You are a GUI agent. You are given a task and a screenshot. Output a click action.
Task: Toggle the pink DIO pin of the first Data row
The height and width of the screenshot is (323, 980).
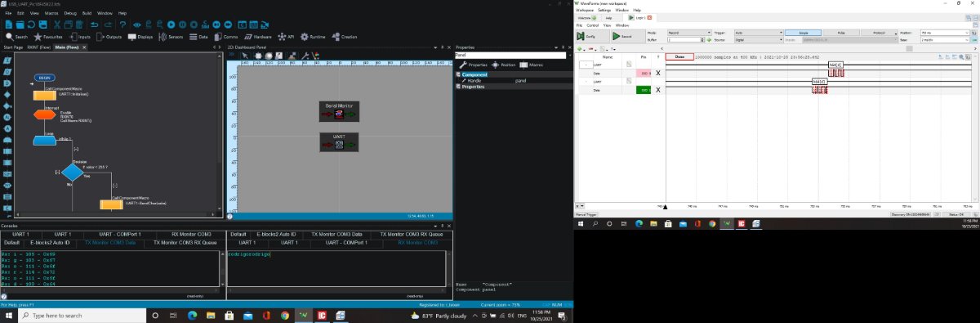tap(644, 74)
